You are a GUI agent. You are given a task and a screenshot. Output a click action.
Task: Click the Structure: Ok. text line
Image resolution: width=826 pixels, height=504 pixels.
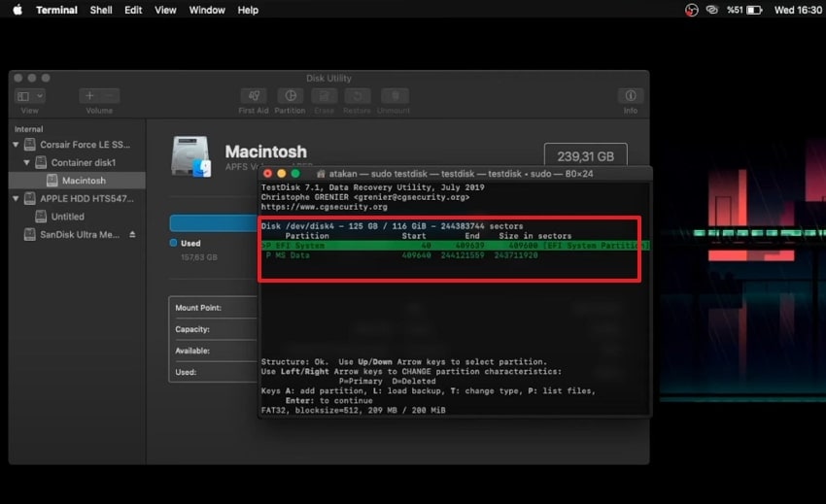pos(404,362)
